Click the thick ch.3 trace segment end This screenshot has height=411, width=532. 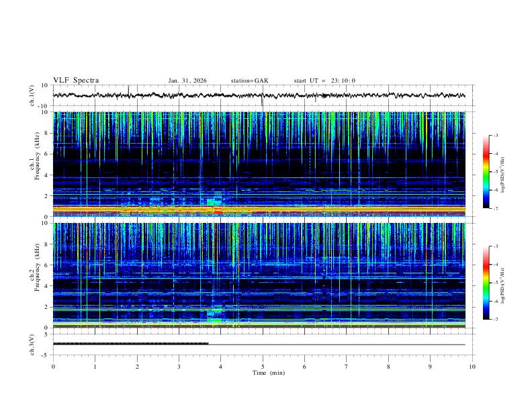(x=208, y=344)
